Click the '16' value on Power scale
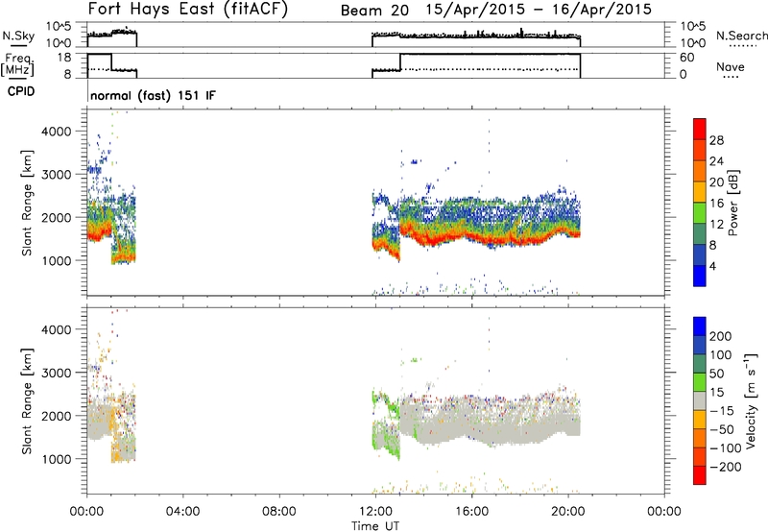Image resolution: width=768 pixels, height=532 pixels. coord(716,203)
